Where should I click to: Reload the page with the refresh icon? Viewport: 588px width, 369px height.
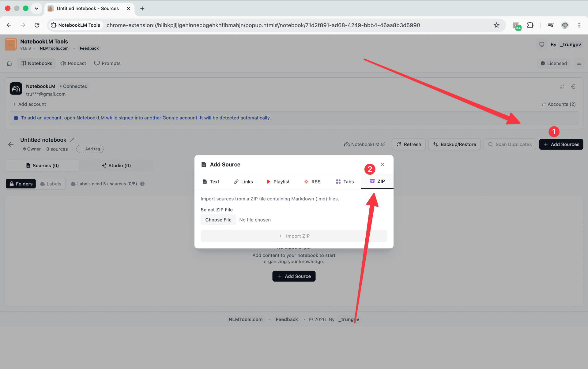coord(37,25)
